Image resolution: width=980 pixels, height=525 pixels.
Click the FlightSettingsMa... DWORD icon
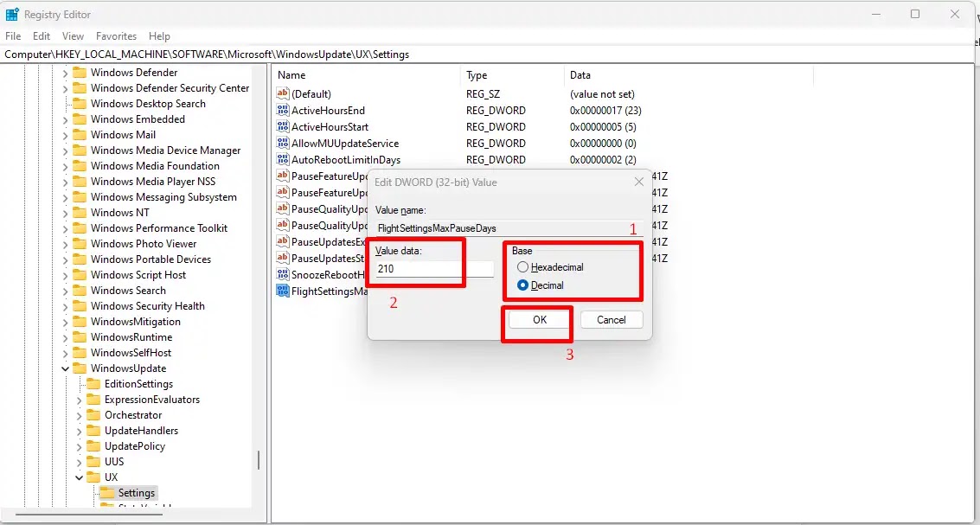pyautogui.click(x=283, y=291)
